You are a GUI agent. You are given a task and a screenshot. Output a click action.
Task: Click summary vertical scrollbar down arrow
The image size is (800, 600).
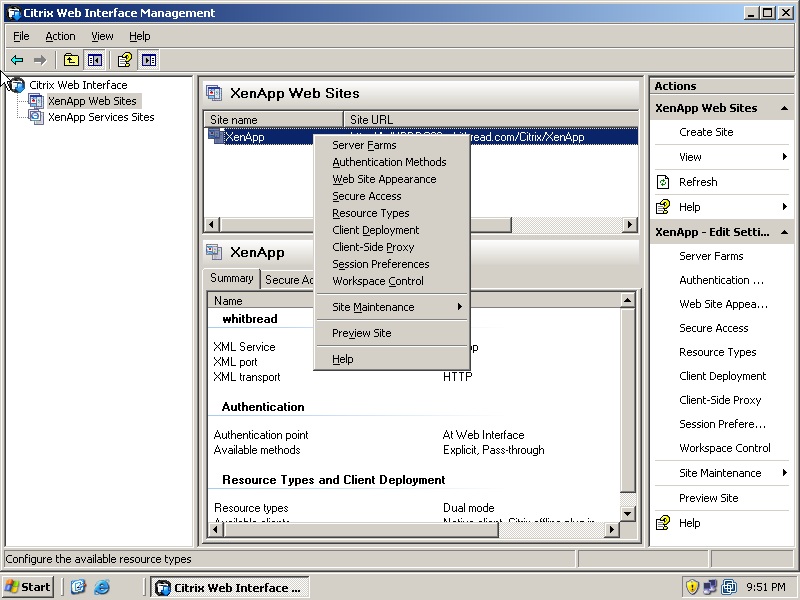pyautogui.click(x=628, y=514)
